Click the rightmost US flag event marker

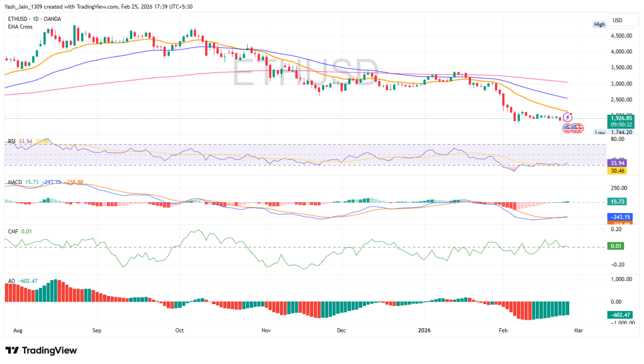point(580,128)
